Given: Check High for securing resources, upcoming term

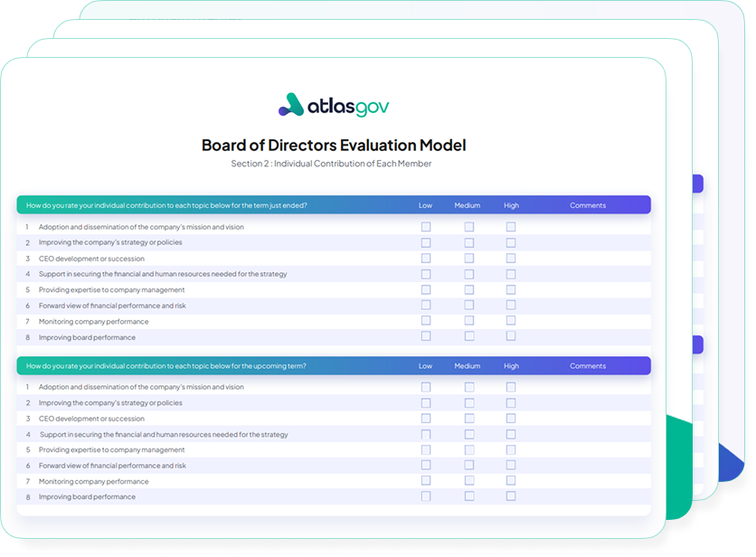Looking at the screenshot, I should pos(511,434).
